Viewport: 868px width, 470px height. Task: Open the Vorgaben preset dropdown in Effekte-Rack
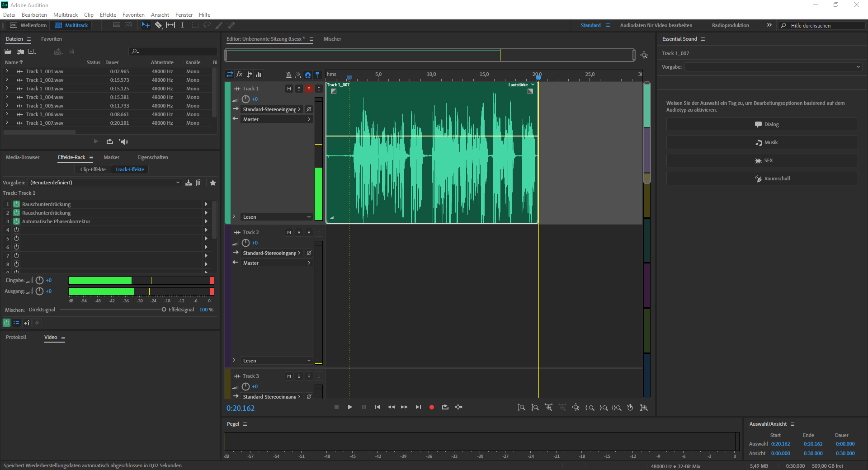pos(105,183)
